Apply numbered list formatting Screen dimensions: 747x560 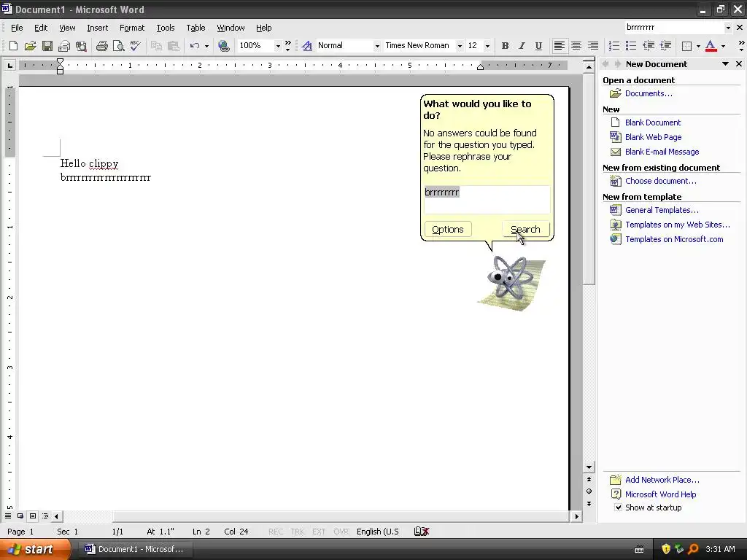point(614,46)
